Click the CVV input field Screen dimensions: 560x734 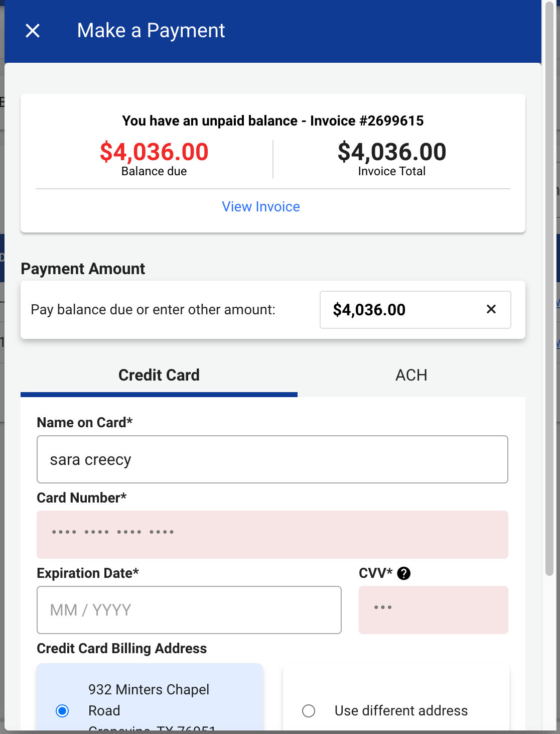[434, 610]
